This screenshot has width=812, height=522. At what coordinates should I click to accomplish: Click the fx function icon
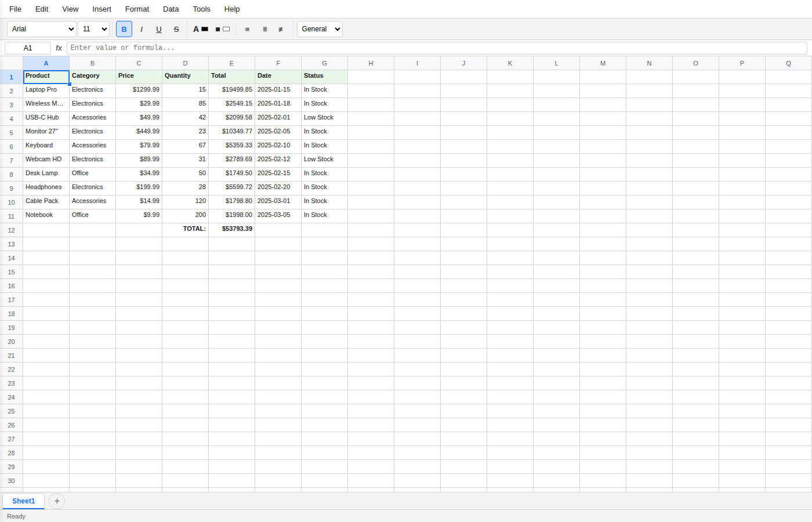point(59,48)
